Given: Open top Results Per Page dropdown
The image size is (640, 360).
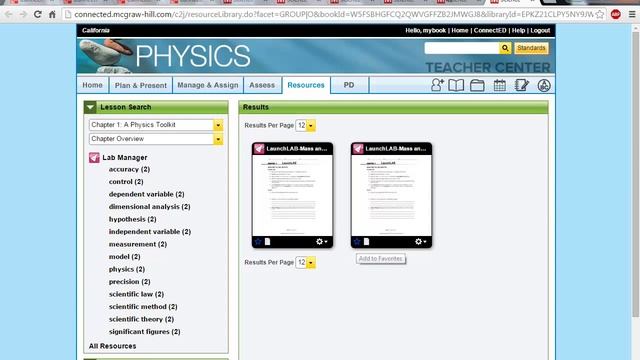Looking at the screenshot, I should point(306,125).
